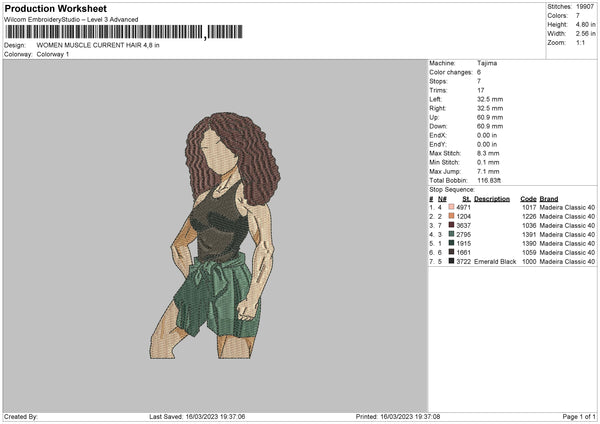Screen dimensions: 600x424
Task: Click the machine value Tajima
Action: pos(487,63)
